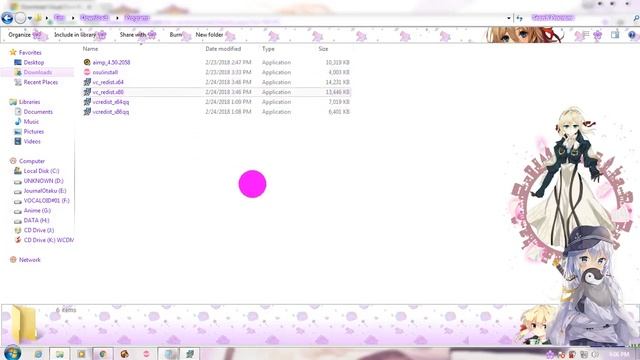Click the Burn toolbar button
640x360 pixels.
pyautogui.click(x=176, y=35)
